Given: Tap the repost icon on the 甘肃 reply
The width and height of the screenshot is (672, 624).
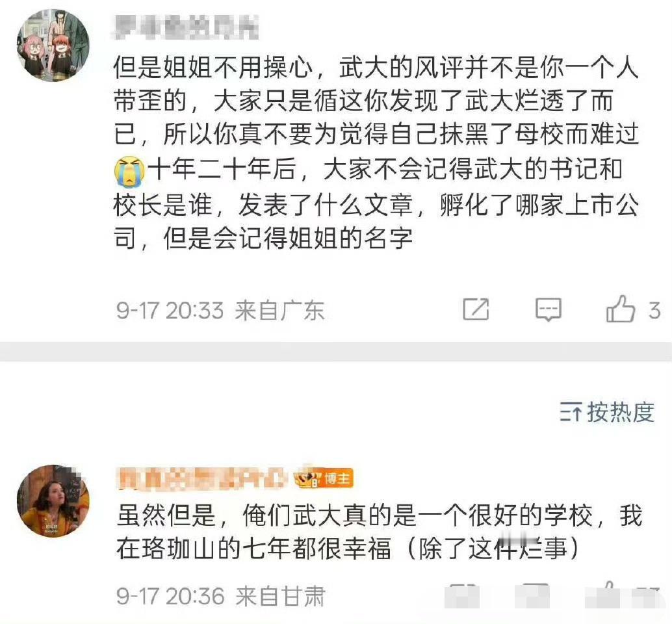Looking at the screenshot, I should tap(462, 595).
